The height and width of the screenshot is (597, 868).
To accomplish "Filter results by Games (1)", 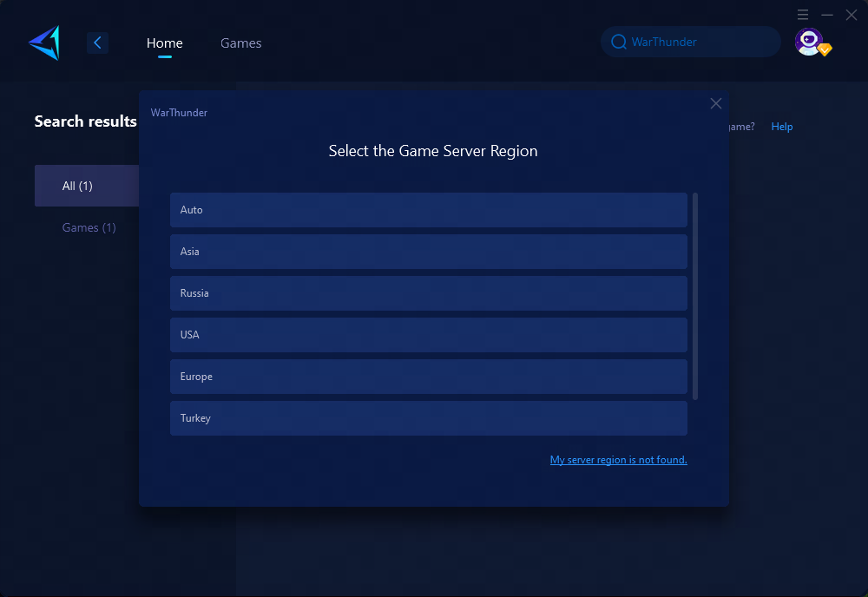I will click(x=89, y=227).
